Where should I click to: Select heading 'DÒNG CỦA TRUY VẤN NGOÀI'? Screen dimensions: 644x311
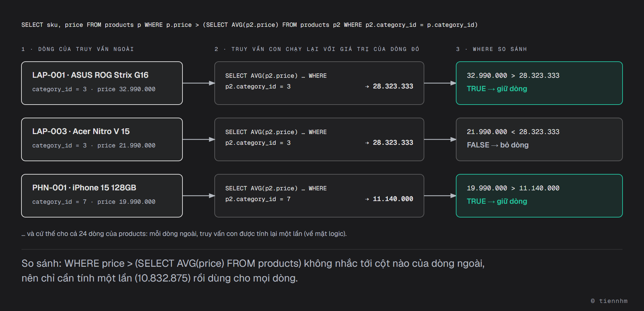click(86, 49)
